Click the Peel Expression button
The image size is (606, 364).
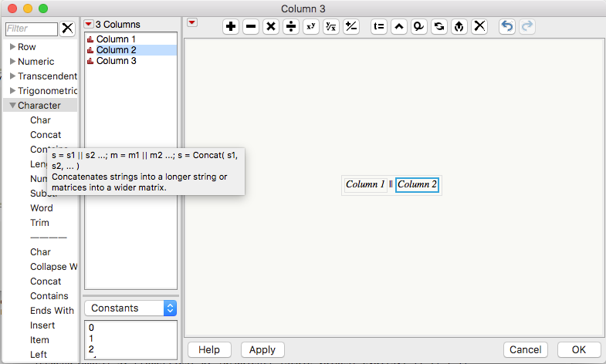[459, 27]
